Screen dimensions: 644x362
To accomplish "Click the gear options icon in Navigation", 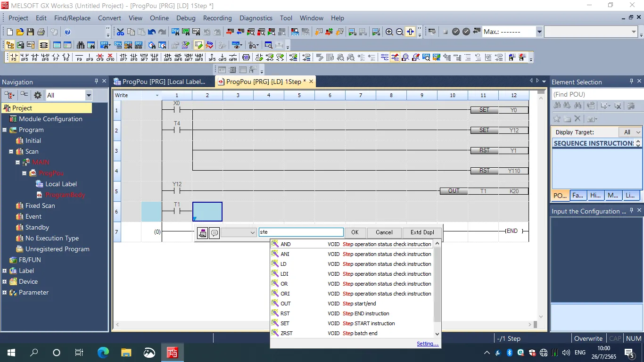I will point(38,95).
